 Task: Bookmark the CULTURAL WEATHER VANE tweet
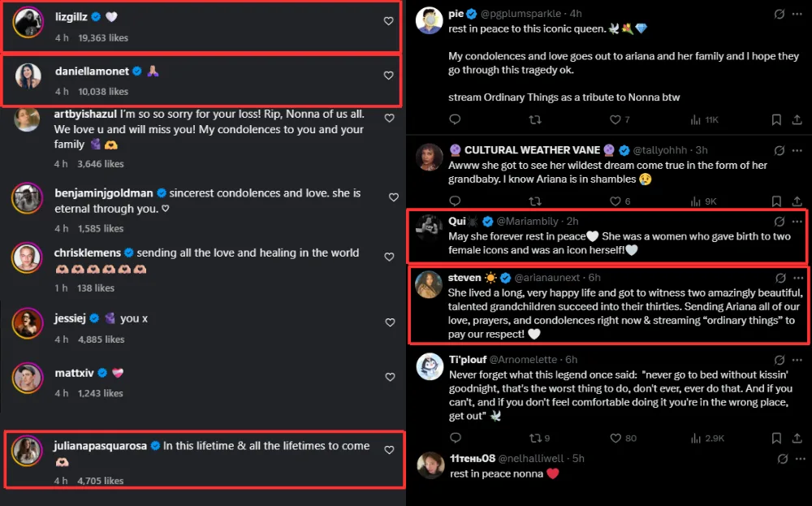(x=775, y=201)
